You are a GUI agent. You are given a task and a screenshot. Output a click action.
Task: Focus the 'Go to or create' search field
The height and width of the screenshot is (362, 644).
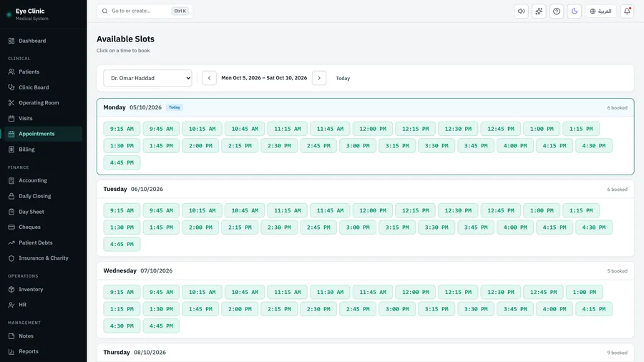145,11
